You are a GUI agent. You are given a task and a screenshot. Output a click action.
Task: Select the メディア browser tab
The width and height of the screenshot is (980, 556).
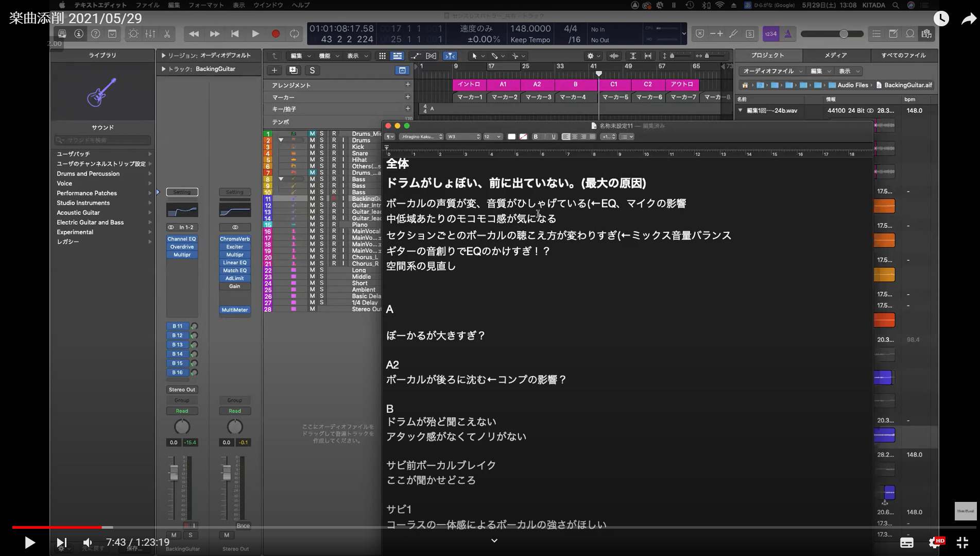[835, 55]
